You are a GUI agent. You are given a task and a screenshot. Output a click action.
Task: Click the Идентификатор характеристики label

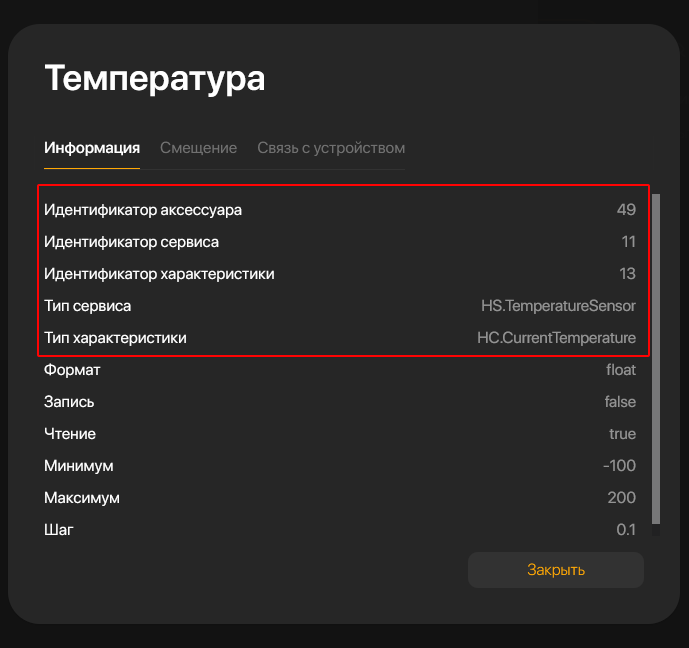[x=159, y=274]
